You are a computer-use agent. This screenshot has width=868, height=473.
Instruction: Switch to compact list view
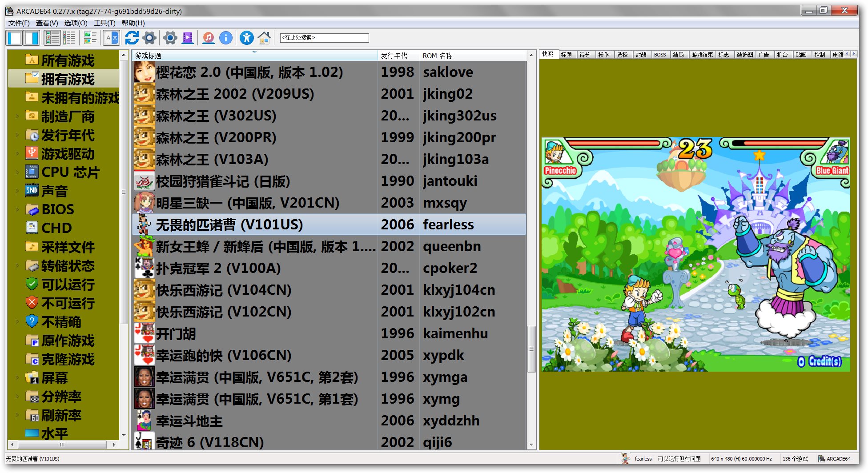point(69,38)
